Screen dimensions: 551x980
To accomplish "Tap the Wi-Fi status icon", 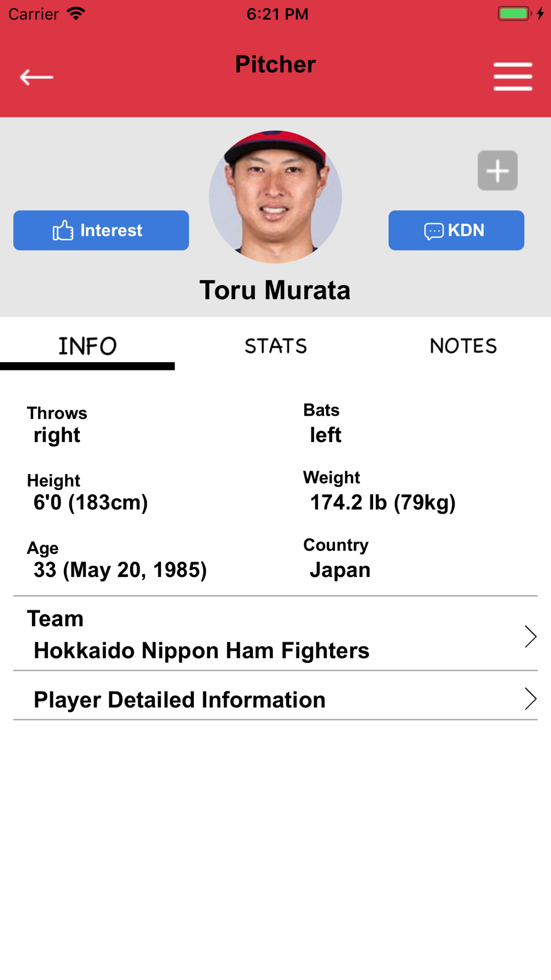I will [76, 13].
